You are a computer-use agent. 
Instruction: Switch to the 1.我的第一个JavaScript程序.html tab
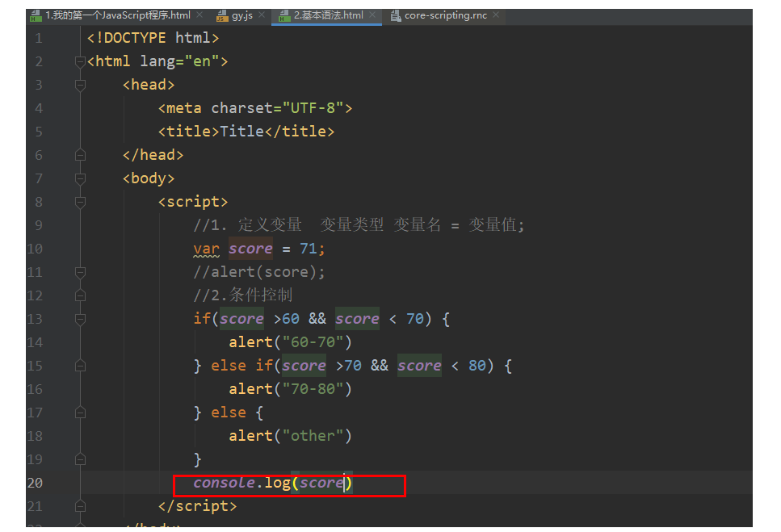(118, 15)
